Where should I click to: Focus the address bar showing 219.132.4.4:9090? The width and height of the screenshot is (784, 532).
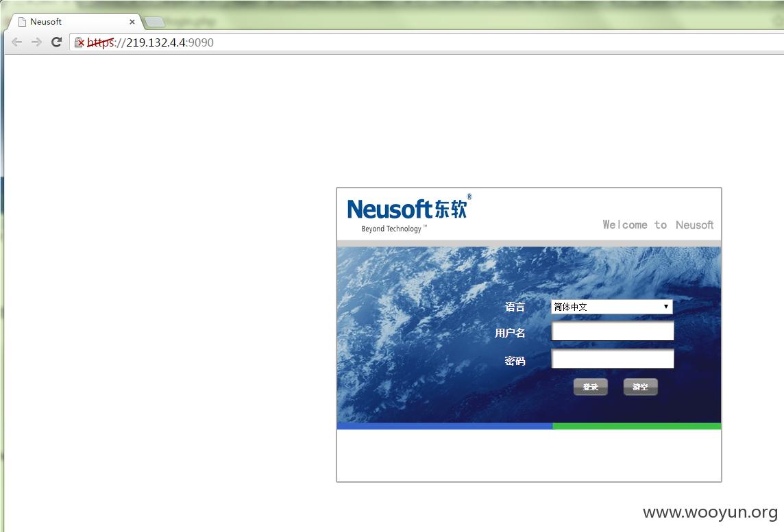(428, 42)
